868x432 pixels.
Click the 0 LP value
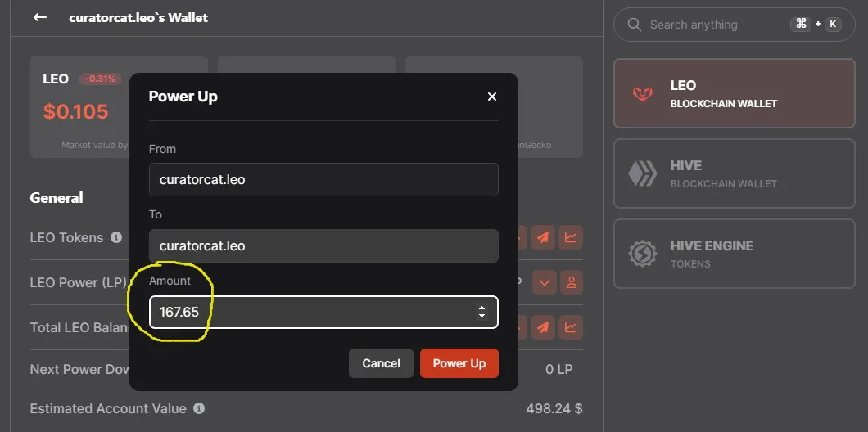pyautogui.click(x=559, y=369)
